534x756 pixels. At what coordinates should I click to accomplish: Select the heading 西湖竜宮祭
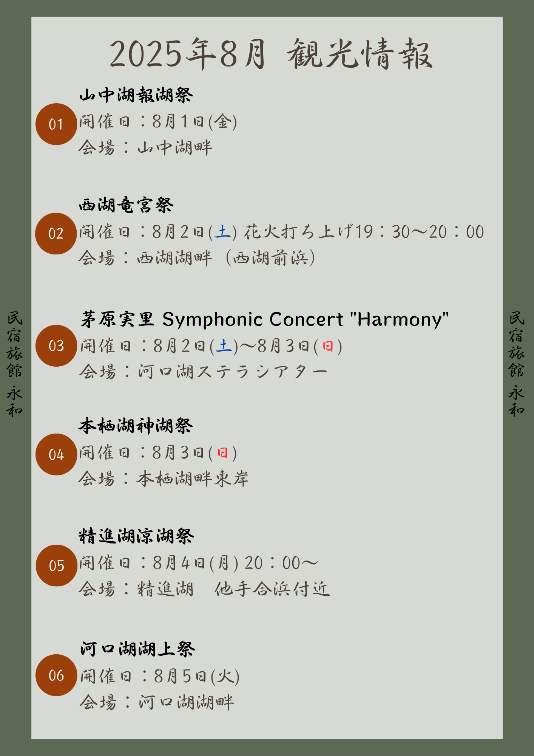(126, 205)
